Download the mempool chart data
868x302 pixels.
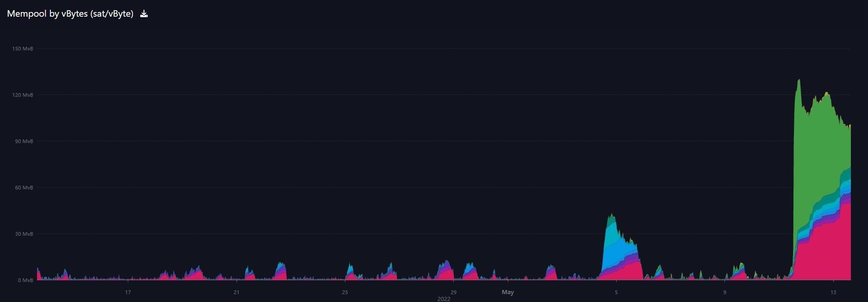click(144, 13)
